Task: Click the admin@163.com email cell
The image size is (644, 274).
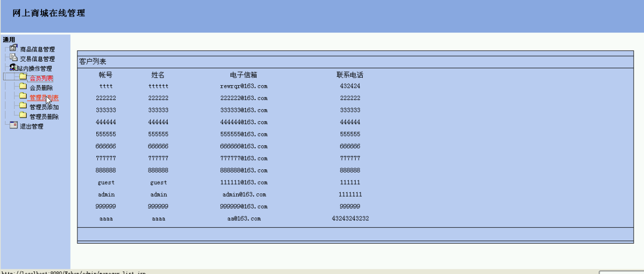Action: click(244, 194)
